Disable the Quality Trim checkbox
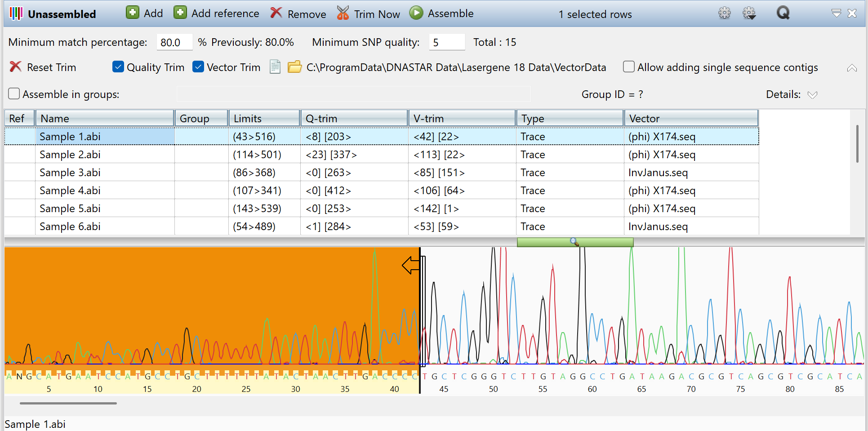Screen dimensions: 868x431 [x=118, y=67]
